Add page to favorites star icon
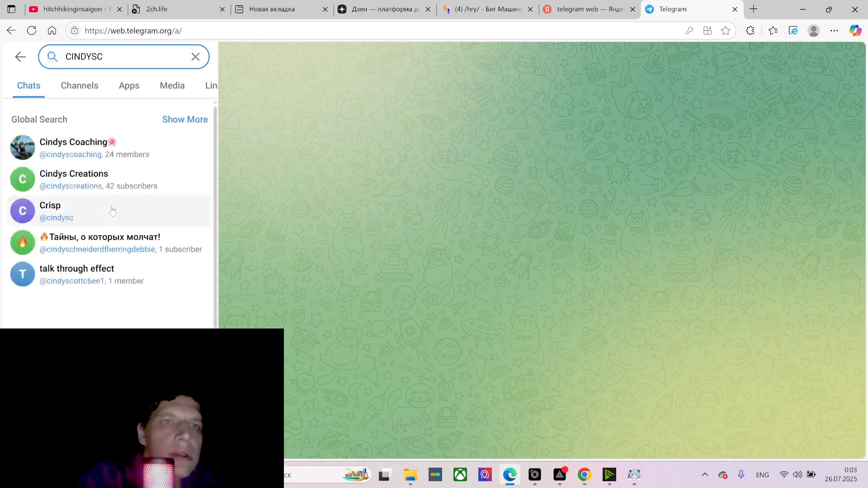868x488 pixels. 726,31
